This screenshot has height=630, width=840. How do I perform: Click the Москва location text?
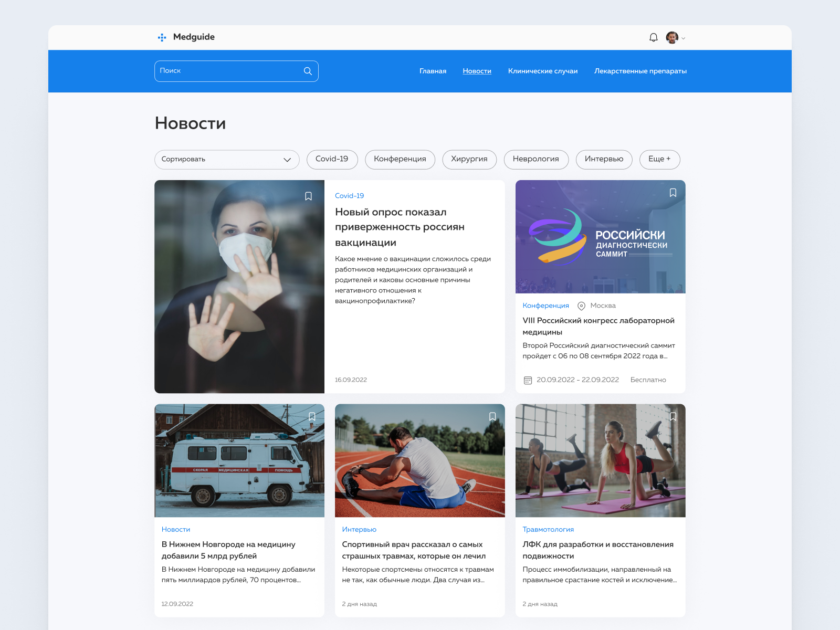(x=603, y=306)
